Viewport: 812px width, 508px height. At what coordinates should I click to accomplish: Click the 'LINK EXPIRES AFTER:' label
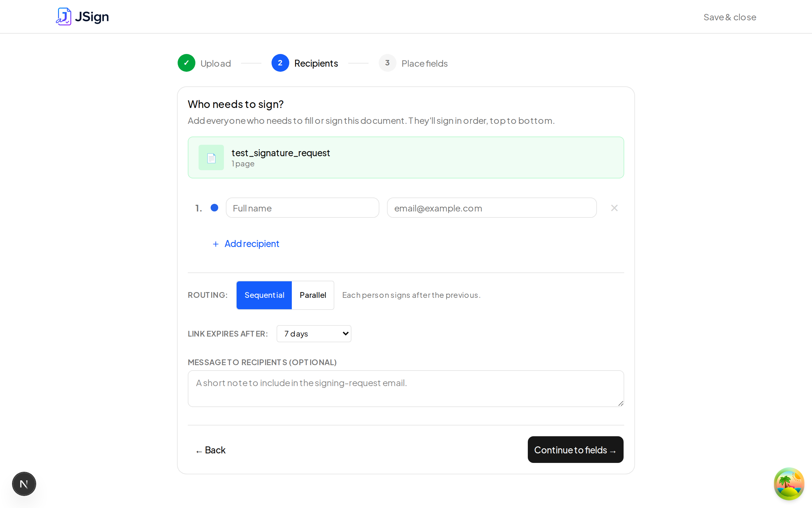(x=228, y=334)
